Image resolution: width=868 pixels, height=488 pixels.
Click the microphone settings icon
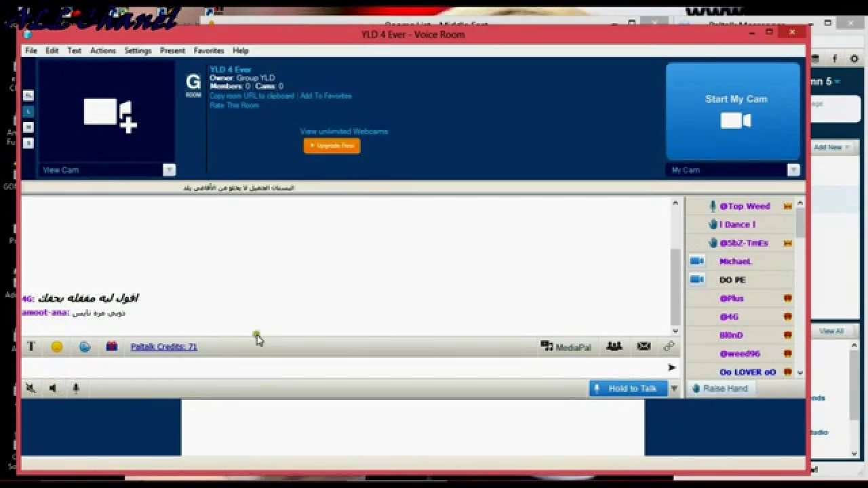76,388
